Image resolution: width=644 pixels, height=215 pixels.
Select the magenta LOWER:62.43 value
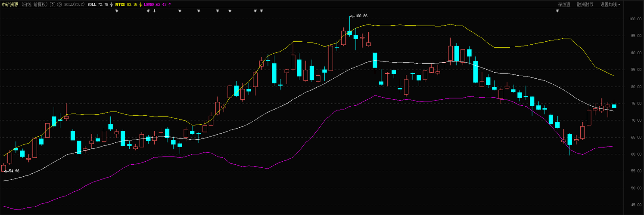pos(155,4)
